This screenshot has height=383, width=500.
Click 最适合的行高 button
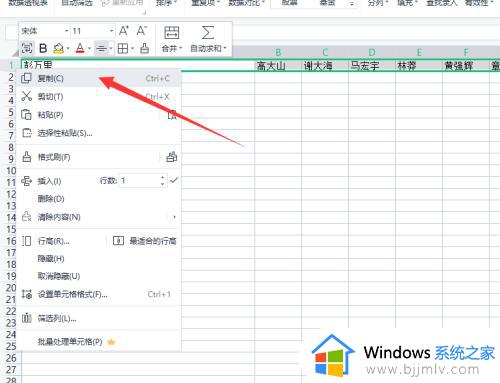point(145,241)
